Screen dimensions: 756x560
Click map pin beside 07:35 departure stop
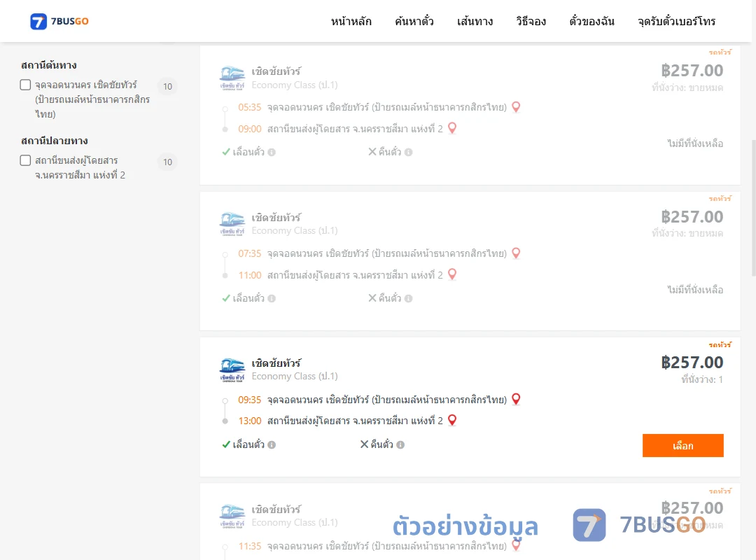pos(516,253)
